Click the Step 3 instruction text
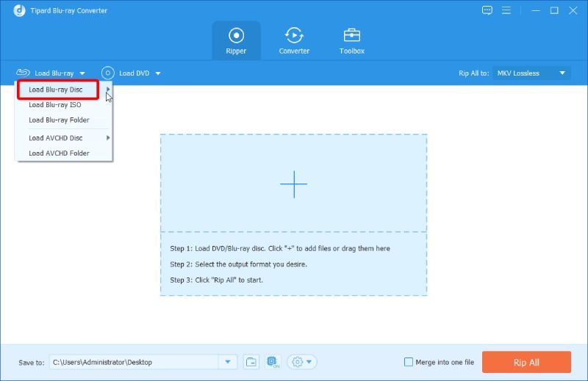 click(216, 280)
